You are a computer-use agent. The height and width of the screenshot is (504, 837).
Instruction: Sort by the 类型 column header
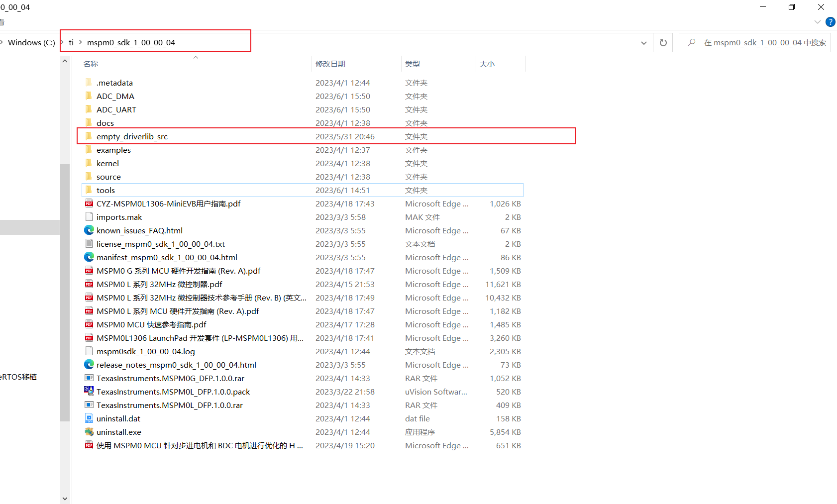coord(413,64)
